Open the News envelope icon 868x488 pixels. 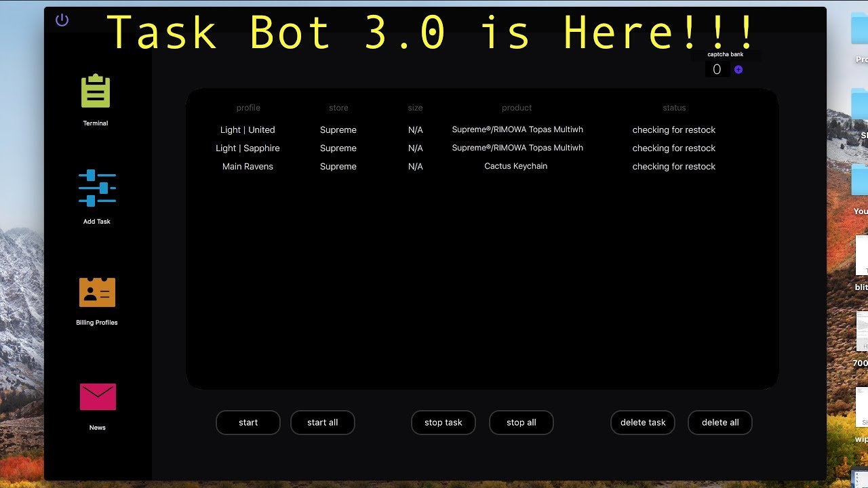(x=98, y=396)
